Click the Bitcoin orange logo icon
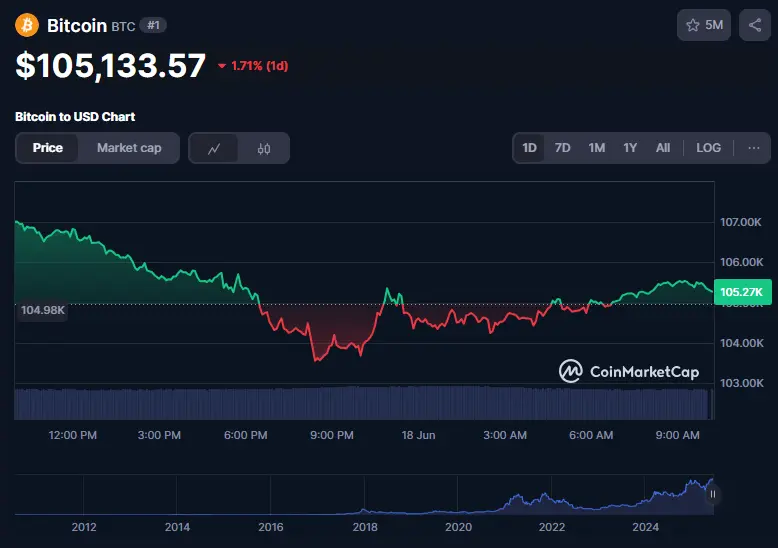The height and width of the screenshot is (548, 778). [27, 25]
